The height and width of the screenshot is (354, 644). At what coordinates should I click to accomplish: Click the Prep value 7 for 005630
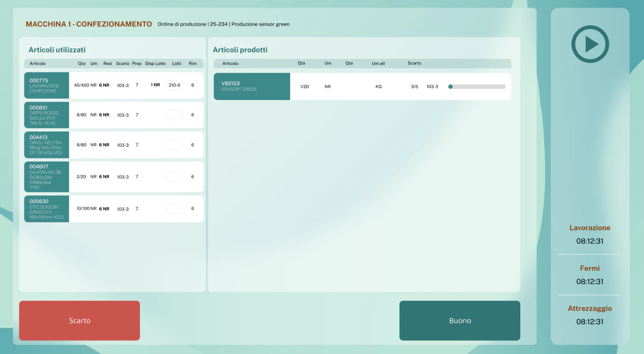coord(137,209)
